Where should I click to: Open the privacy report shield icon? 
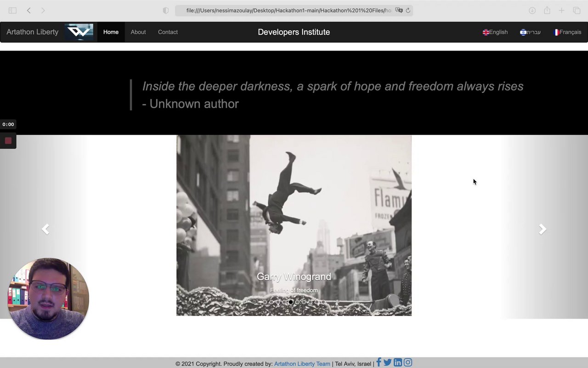pyautogui.click(x=166, y=10)
